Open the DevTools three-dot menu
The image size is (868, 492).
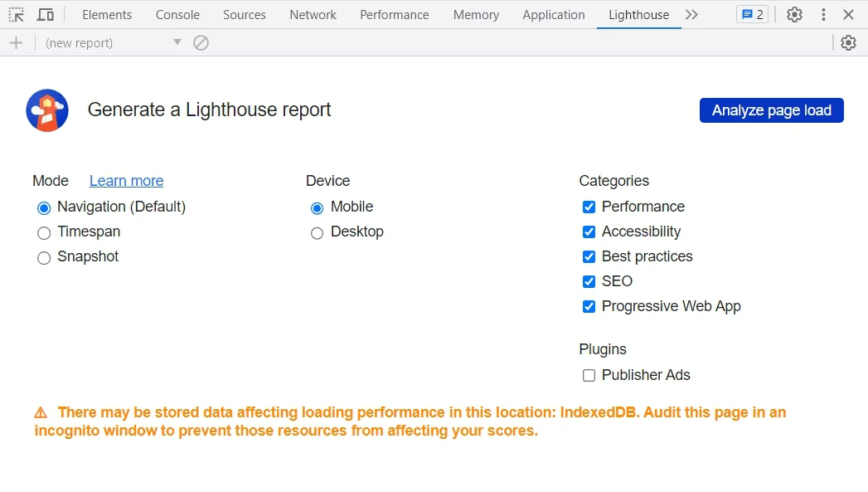[823, 15]
